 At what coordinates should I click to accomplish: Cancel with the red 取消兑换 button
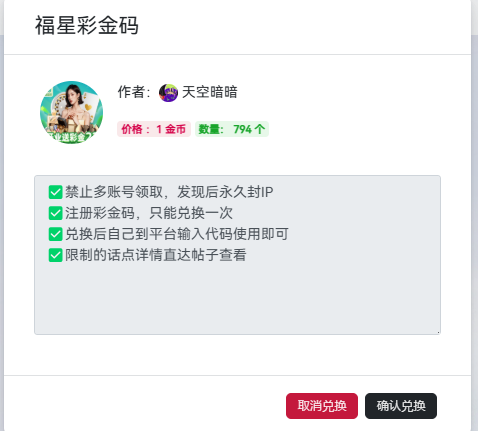(x=322, y=406)
